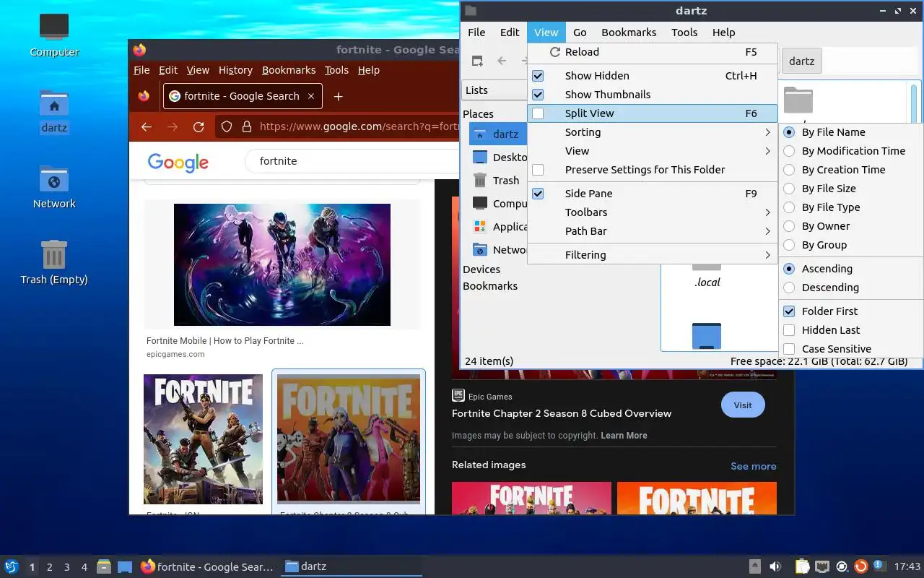The image size is (924, 578).
Task: Select Computer in Places sidebar
Action: point(500,204)
